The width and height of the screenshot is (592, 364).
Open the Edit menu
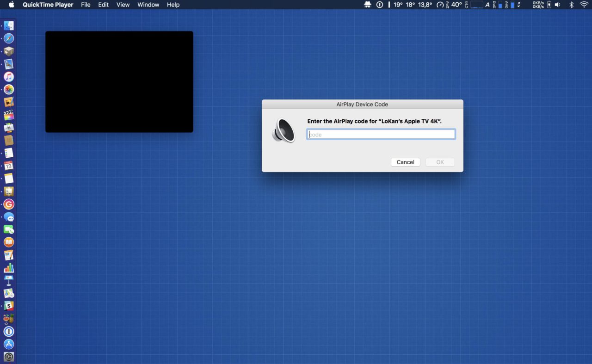click(103, 5)
